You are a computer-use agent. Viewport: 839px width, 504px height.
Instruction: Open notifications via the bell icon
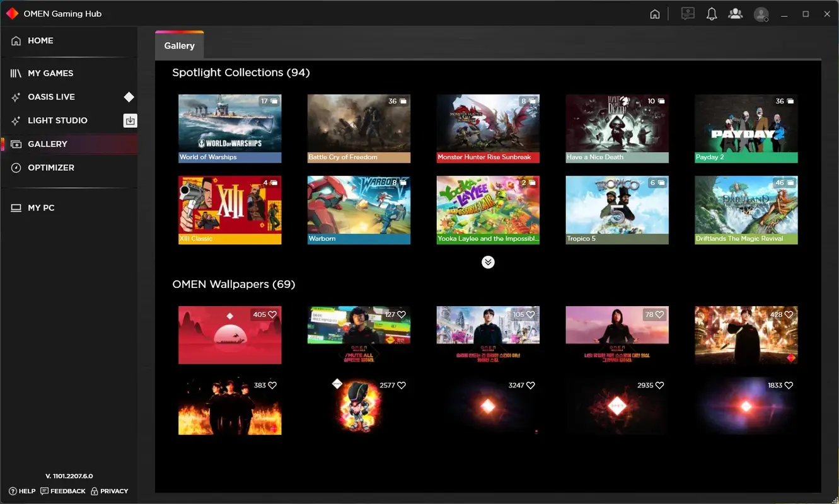[x=712, y=13]
